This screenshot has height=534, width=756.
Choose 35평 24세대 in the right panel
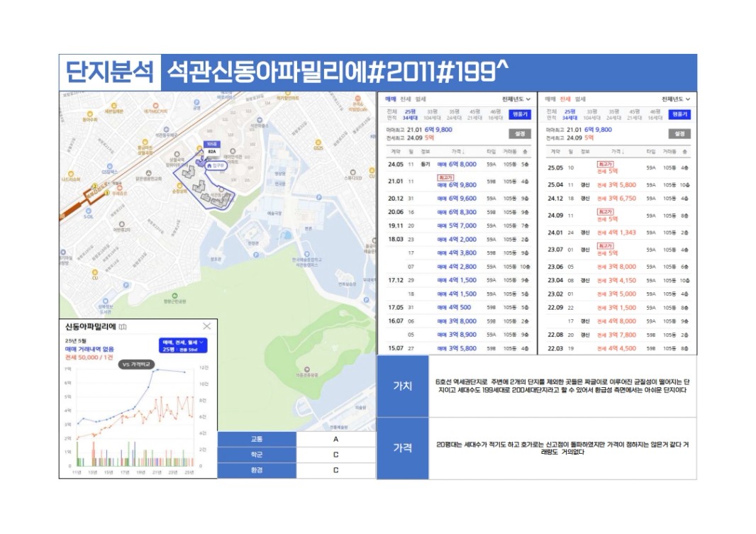[x=613, y=115]
